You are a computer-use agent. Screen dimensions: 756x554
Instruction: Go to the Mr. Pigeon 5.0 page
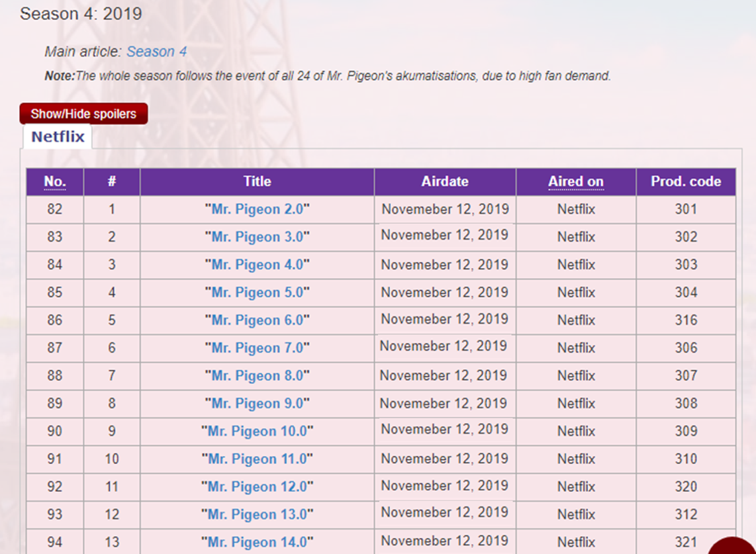click(x=257, y=293)
